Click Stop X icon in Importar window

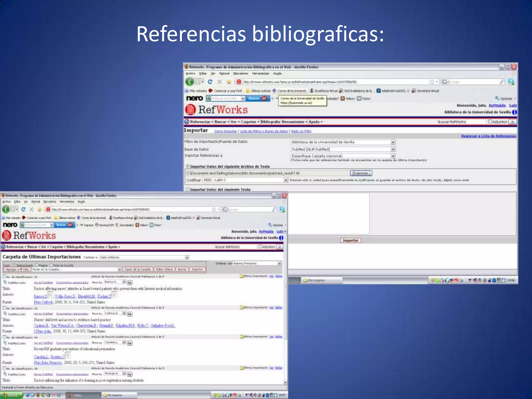(x=220, y=82)
